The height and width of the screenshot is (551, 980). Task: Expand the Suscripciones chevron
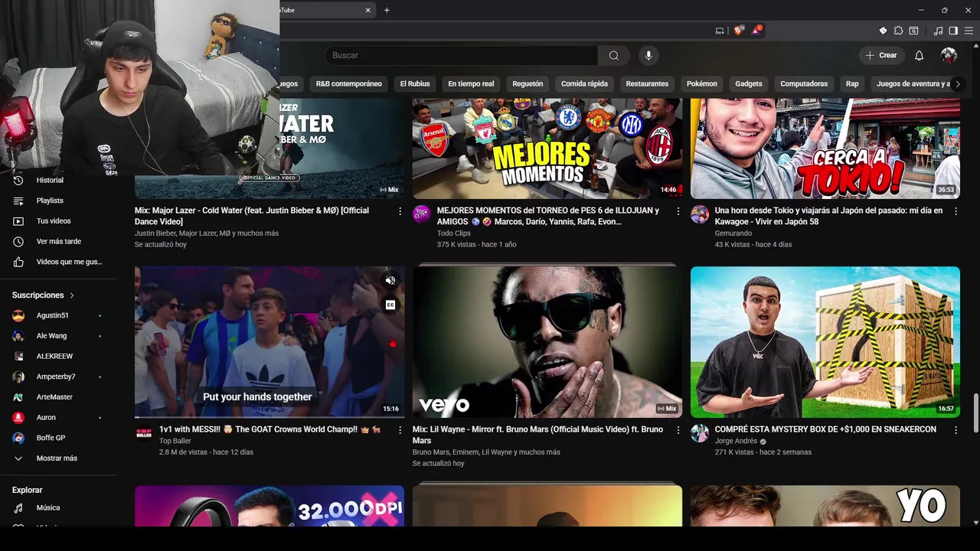coord(72,295)
